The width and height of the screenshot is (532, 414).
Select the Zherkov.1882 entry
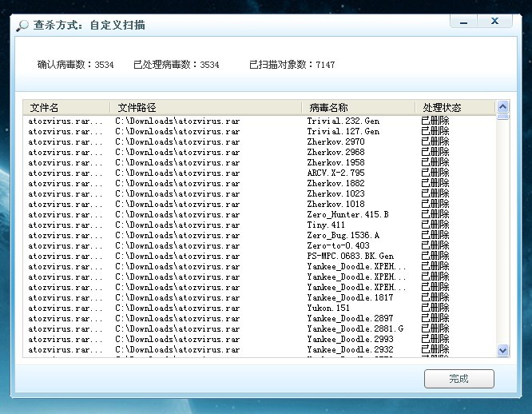click(x=260, y=183)
